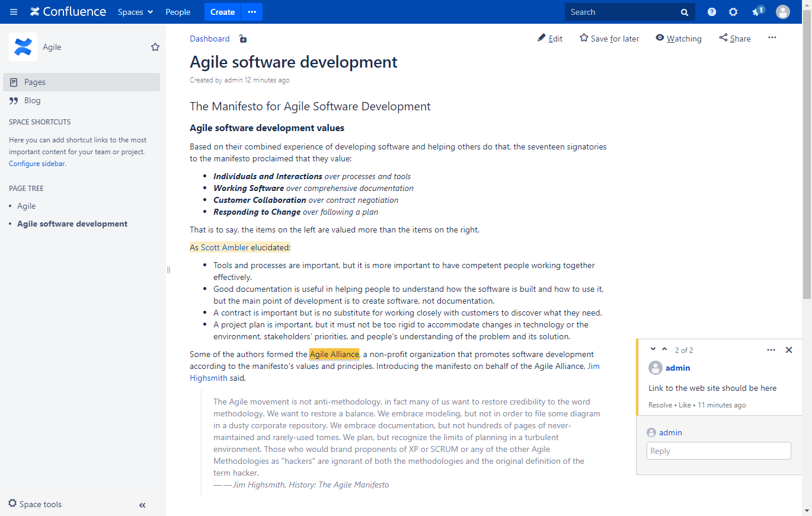Click the sidebar resize handle
The image size is (812, 516).
coord(168,270)
